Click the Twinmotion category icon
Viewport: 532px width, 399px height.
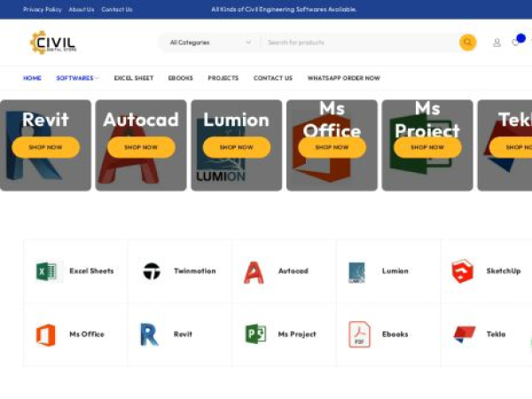click(x=152, y=271)
